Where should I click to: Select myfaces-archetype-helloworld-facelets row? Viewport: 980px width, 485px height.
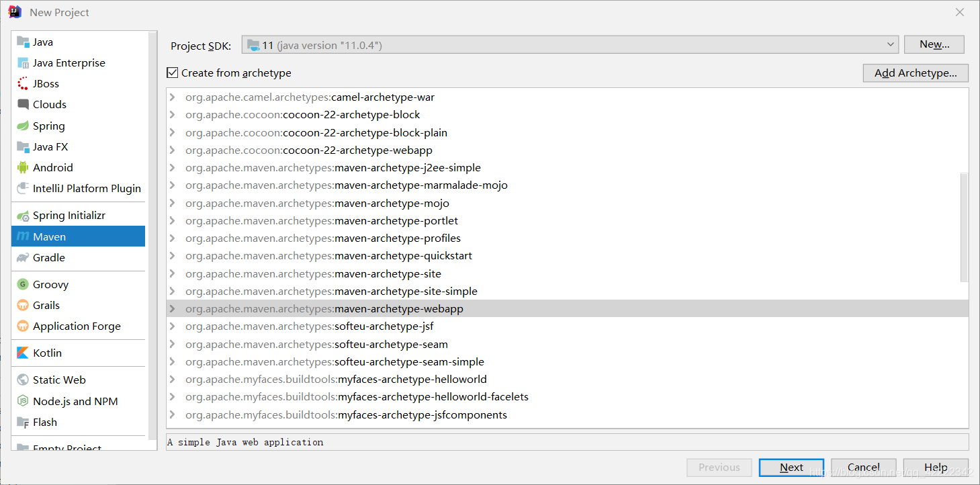(x=568, y=397)
